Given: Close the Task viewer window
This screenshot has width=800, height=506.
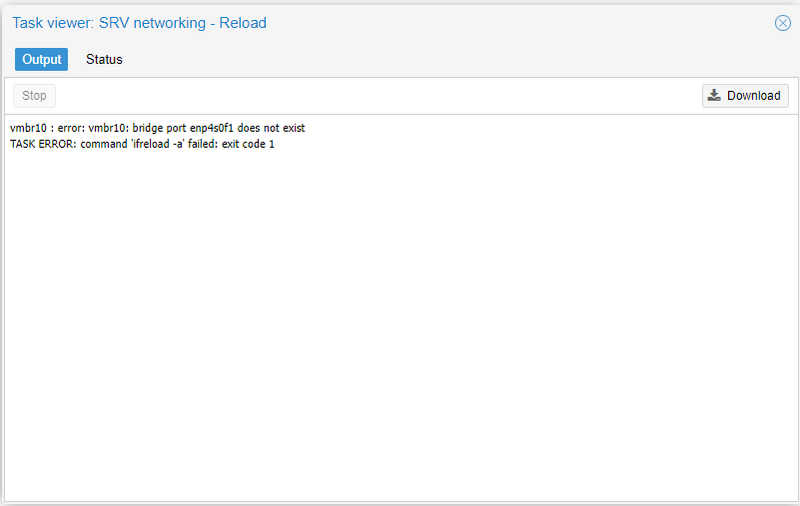Looking at the screenshot, I should tap(783, 23).
